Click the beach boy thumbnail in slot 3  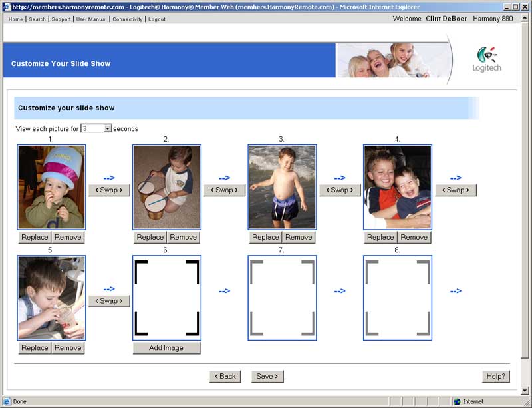[x=282, y=187]
